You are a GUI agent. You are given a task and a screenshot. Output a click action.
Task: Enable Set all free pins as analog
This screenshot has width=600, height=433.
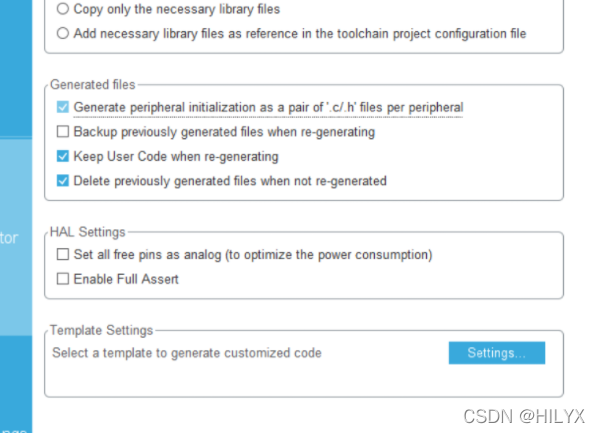pyautogui.click(x=64, y=255)
